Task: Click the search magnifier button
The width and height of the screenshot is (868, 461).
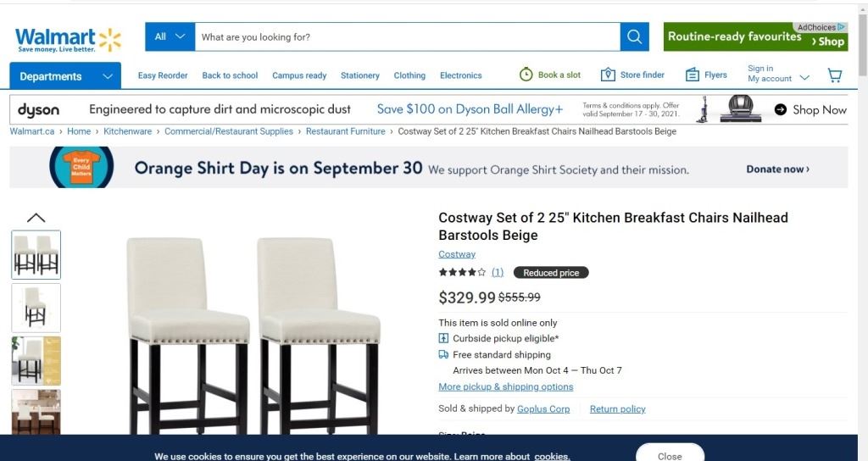Action: click(x=634, y=37)
